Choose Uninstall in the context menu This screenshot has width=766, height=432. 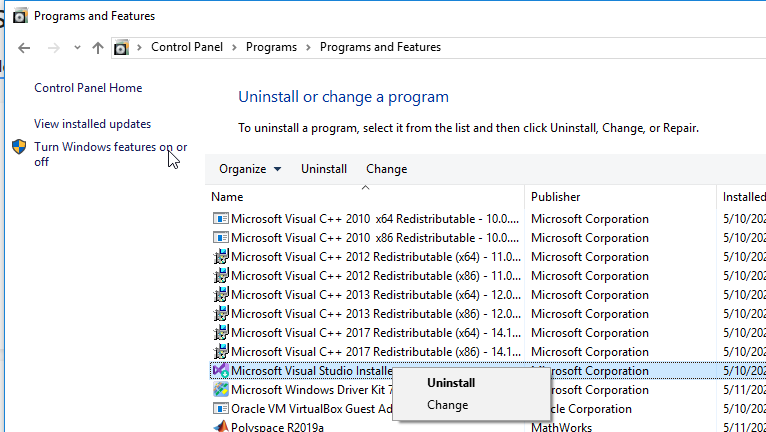click(451, 383)
